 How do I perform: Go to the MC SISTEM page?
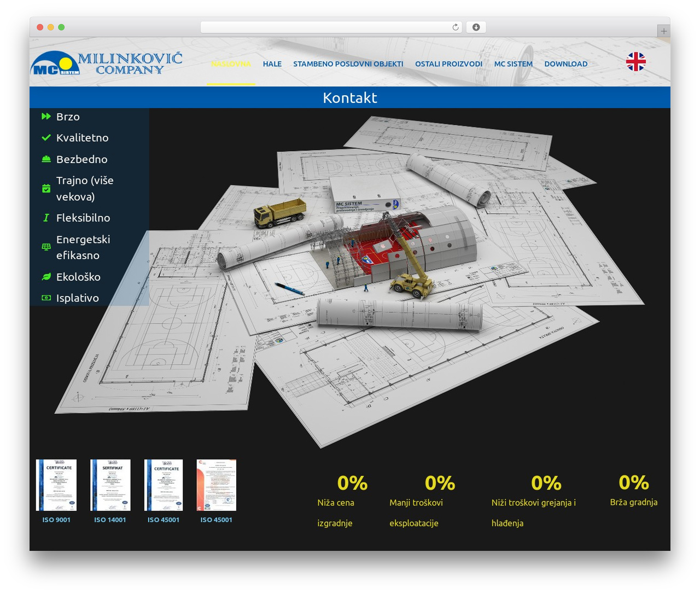click(x=513, y=64)
